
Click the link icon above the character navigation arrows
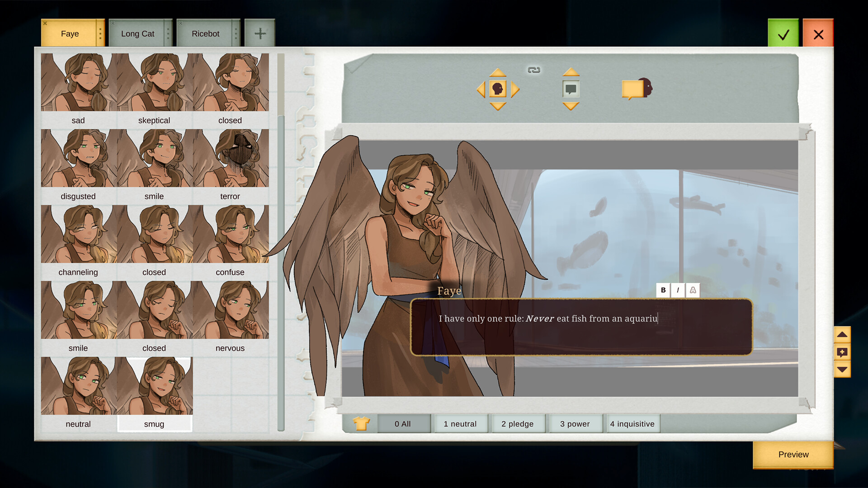[533, 70]
